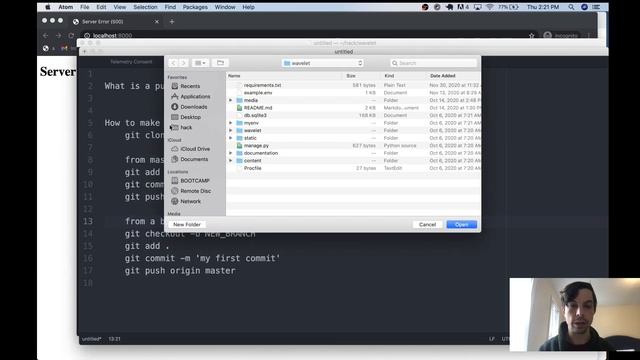The image size is (640, 360).
Task: Bookmark the page with star icon
Action: [x=531, y=36]
